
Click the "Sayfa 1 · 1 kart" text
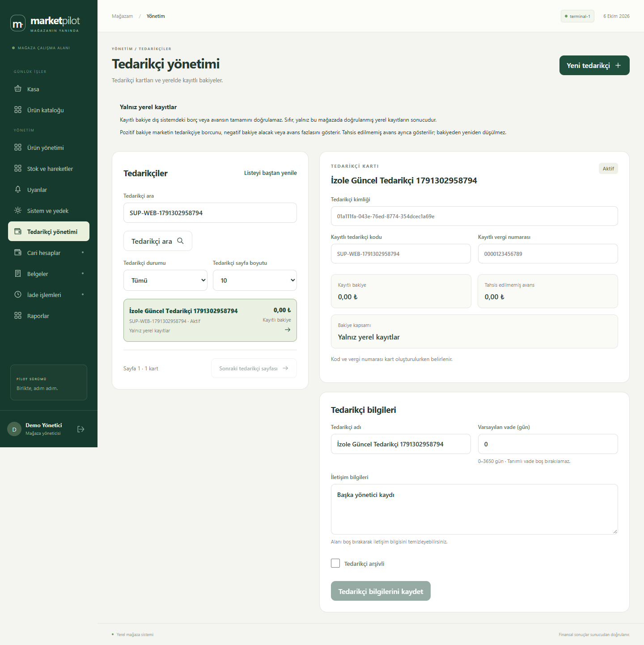[x=141, y=369]
